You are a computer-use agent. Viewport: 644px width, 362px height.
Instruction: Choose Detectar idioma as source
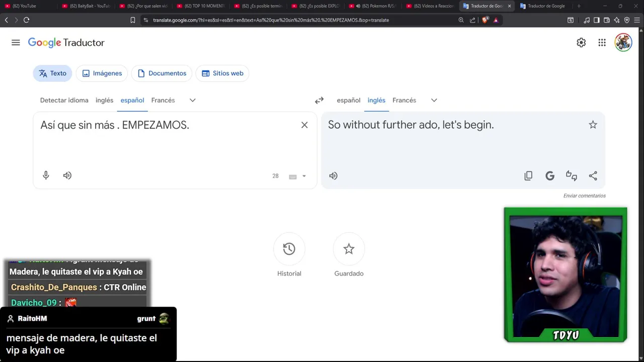click(x=64, y=101)
